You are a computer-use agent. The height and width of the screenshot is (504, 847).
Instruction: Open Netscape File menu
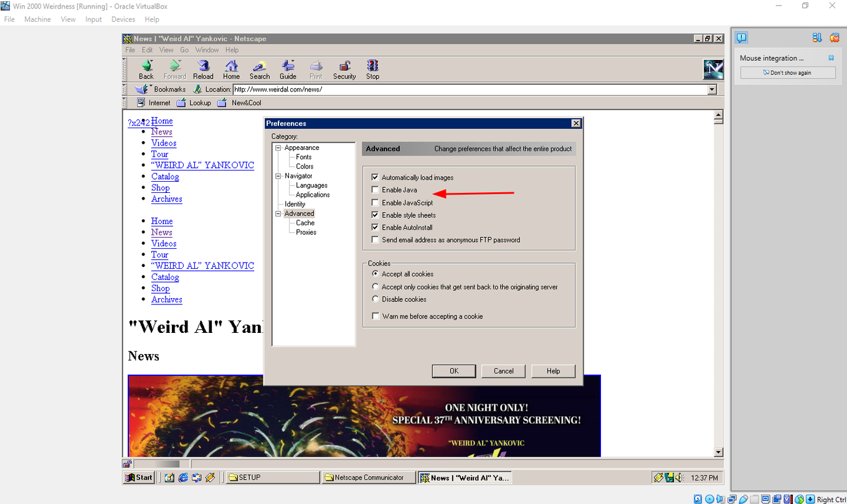130,50
